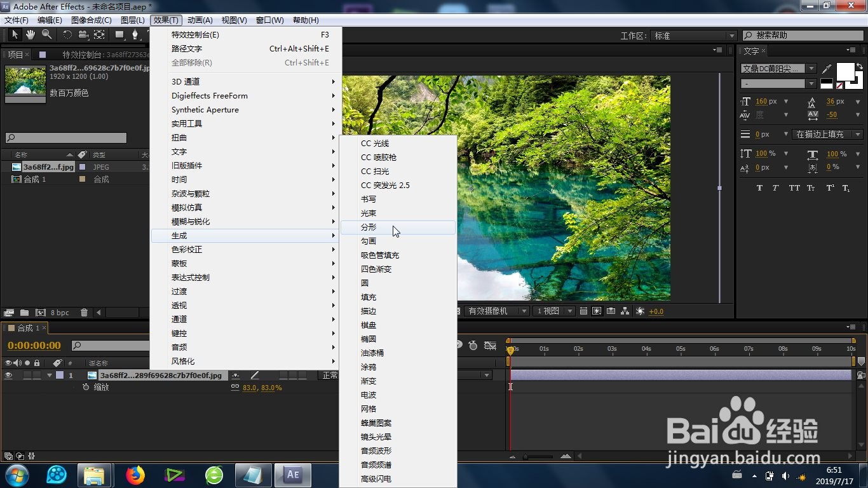The width and height of the screenshot is (868, 488).
Task: Click the white fill color swatch
Action: point(844,72)
